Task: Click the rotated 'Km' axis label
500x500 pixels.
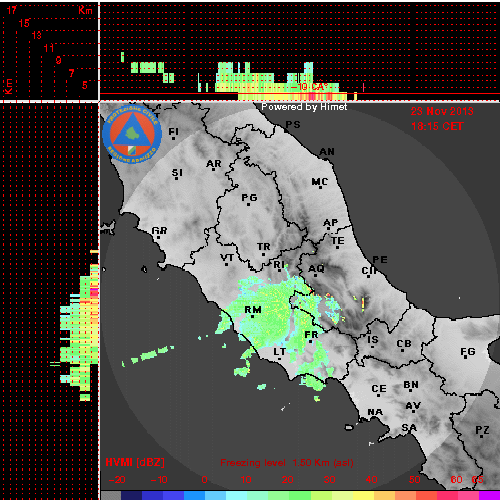Action: [x=8, y=87]
